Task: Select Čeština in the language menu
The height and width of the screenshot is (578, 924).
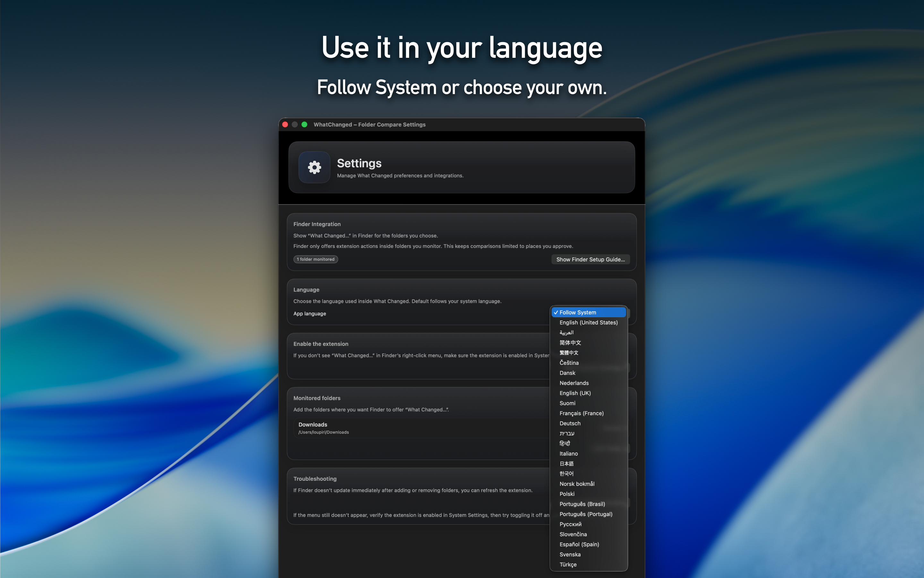Action: point(588,363)
